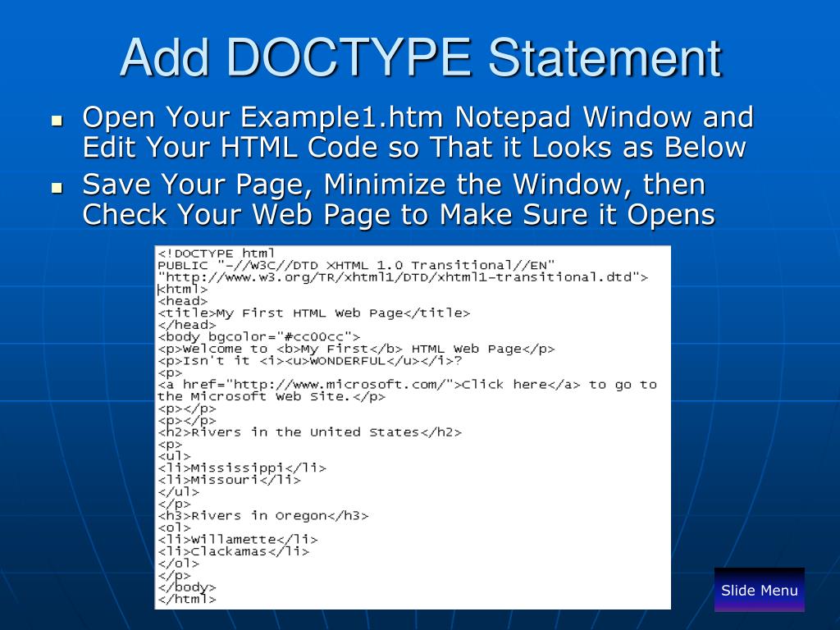Click the '<li>Clackamas</li>' line

point(234,551)
